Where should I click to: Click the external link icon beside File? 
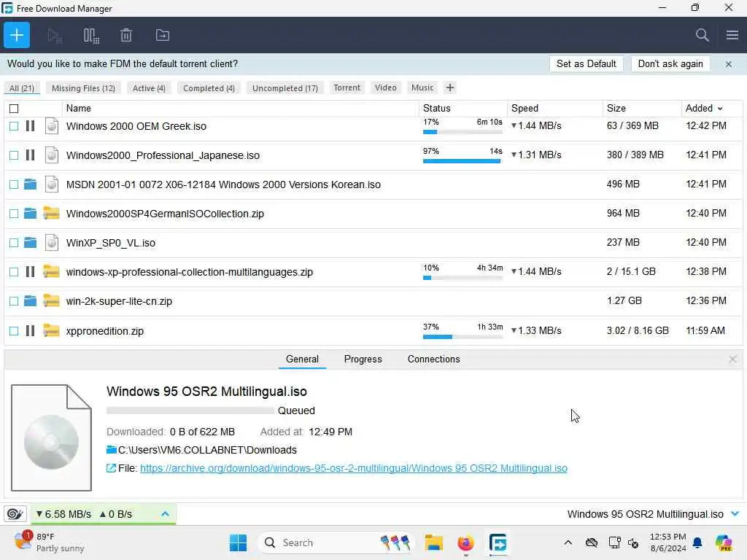[x=111, y=468]
